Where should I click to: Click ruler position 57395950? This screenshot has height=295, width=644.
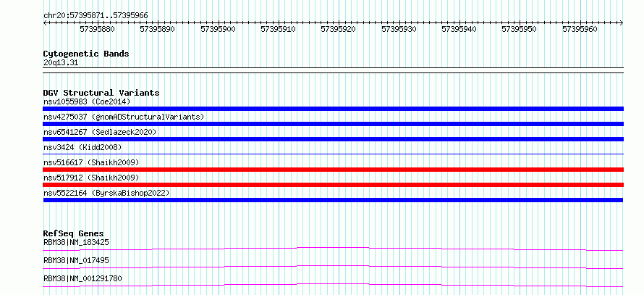click(x=520, y=29)
